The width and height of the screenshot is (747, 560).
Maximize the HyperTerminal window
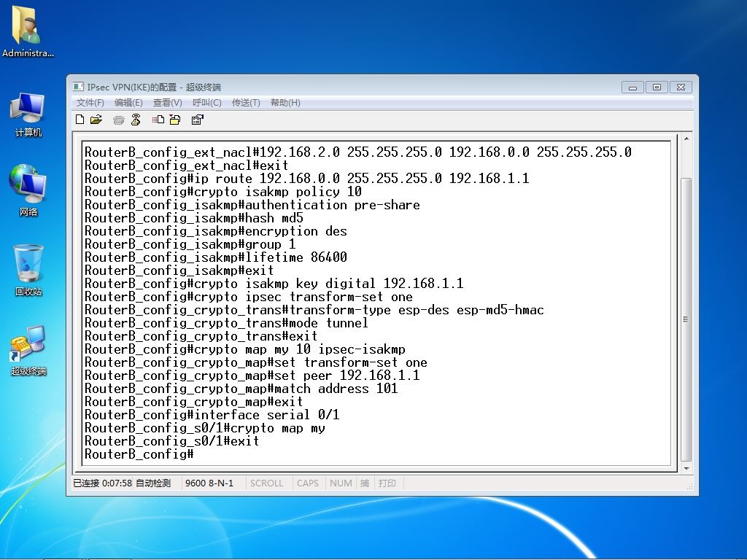657,87
